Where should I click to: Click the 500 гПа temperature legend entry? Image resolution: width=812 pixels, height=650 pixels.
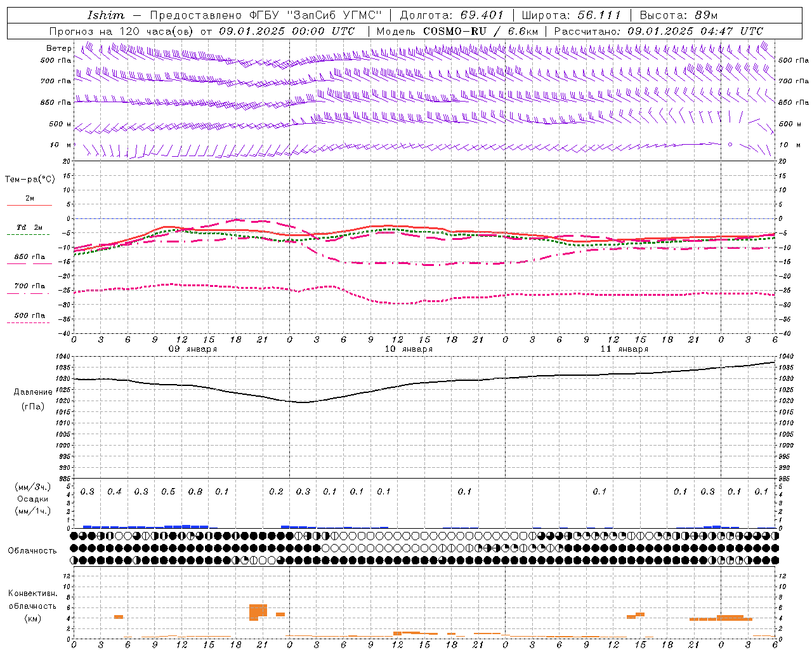point(29,315)
